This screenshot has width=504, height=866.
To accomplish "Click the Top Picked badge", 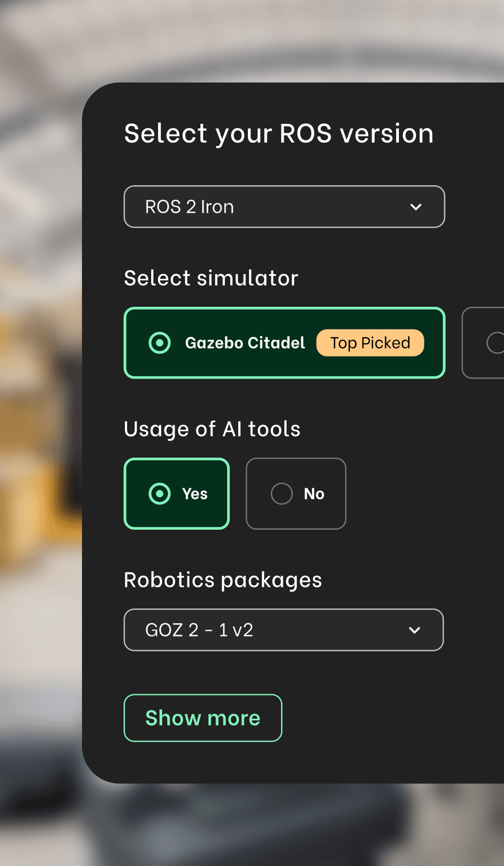I will pos(370,343).
